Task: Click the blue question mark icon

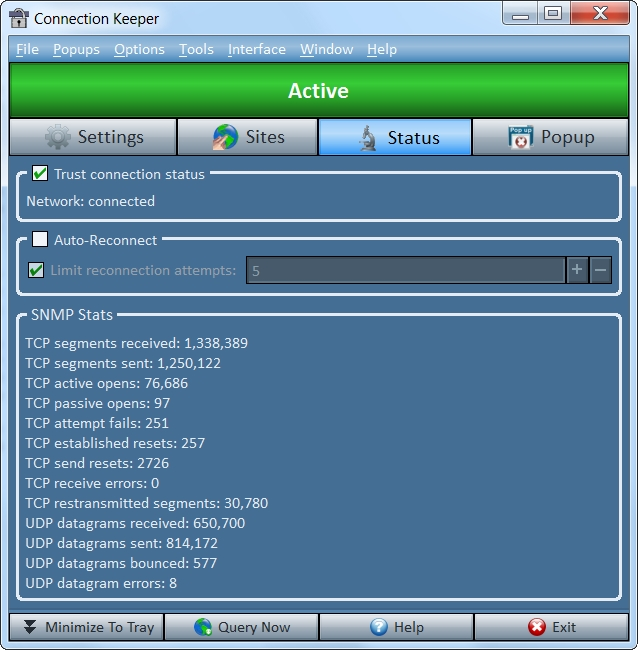Action: (x=379, y=627)
